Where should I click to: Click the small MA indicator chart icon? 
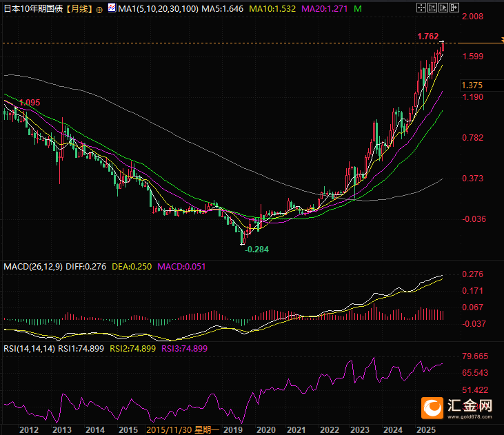pyautogui.click(x=112, y=9)
